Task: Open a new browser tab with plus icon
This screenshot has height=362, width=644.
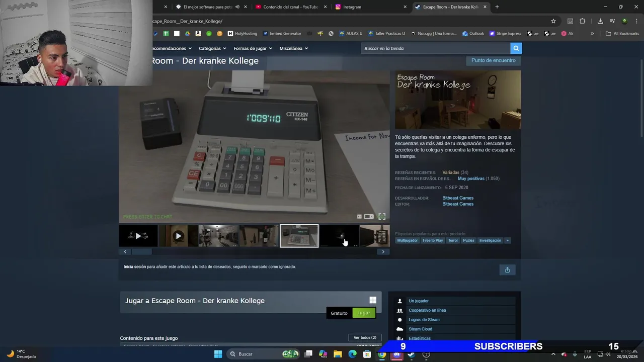Action: (497, 7)
